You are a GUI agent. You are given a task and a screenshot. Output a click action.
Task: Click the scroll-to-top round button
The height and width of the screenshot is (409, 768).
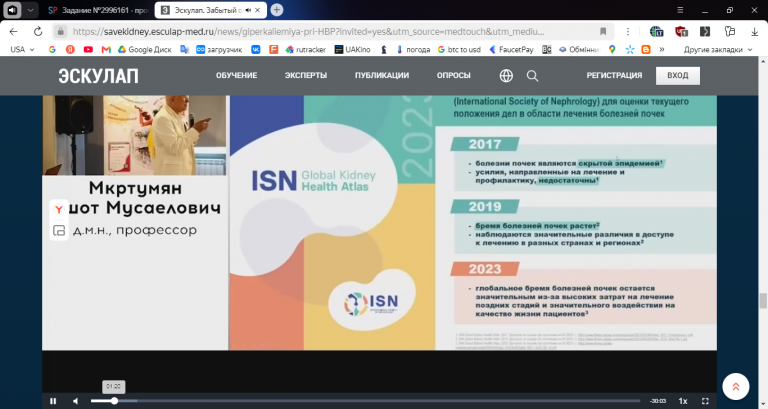pos(736,387)
